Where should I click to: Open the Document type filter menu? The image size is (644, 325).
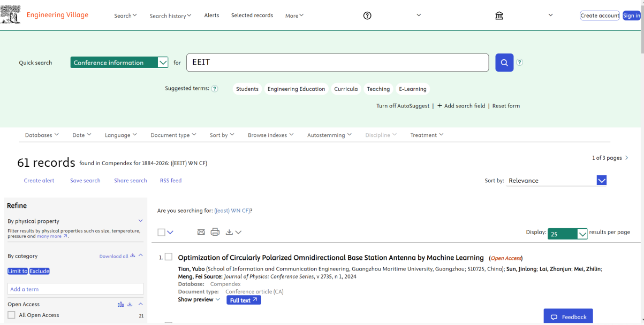[173, 135]
